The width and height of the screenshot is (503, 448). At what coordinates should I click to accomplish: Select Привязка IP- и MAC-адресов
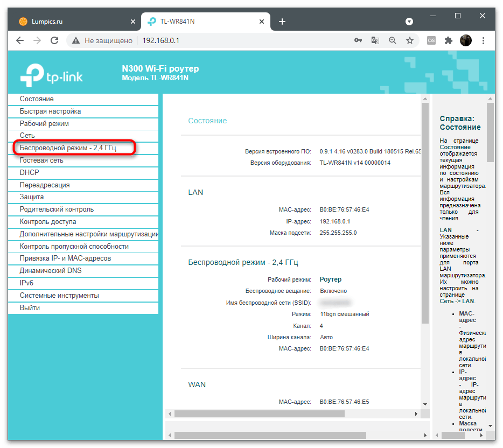pyautogui.click(x=83, y=258)
